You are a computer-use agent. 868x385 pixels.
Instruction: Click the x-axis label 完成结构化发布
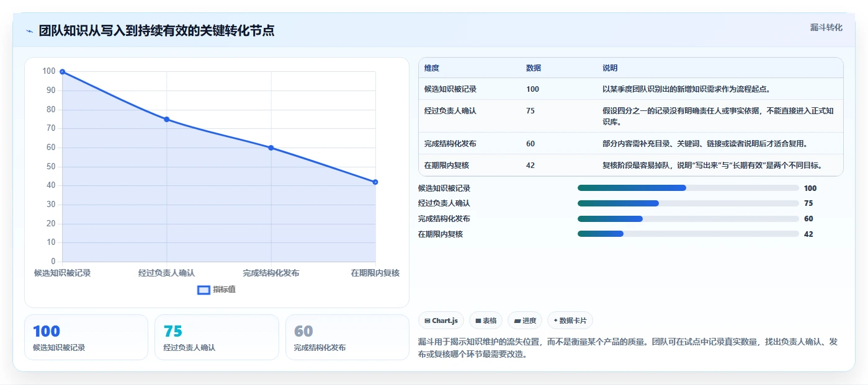point(271,273)
